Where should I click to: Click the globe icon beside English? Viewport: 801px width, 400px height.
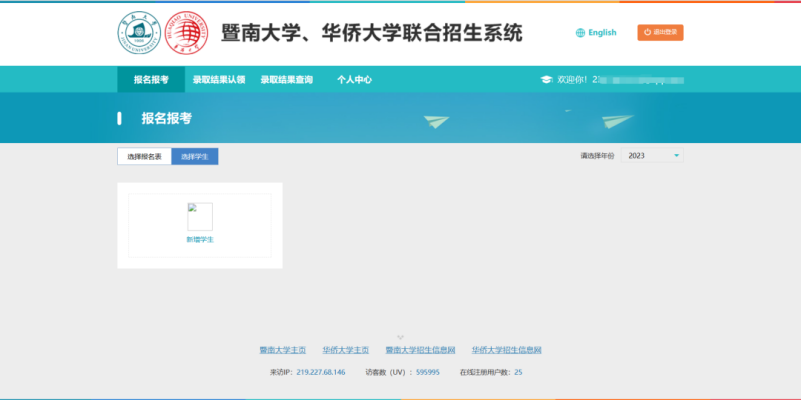coord(580,33)
